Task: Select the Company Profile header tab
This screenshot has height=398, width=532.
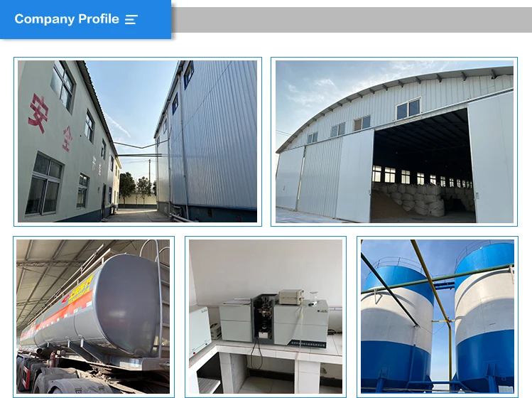Action: (x=85, y=19)
